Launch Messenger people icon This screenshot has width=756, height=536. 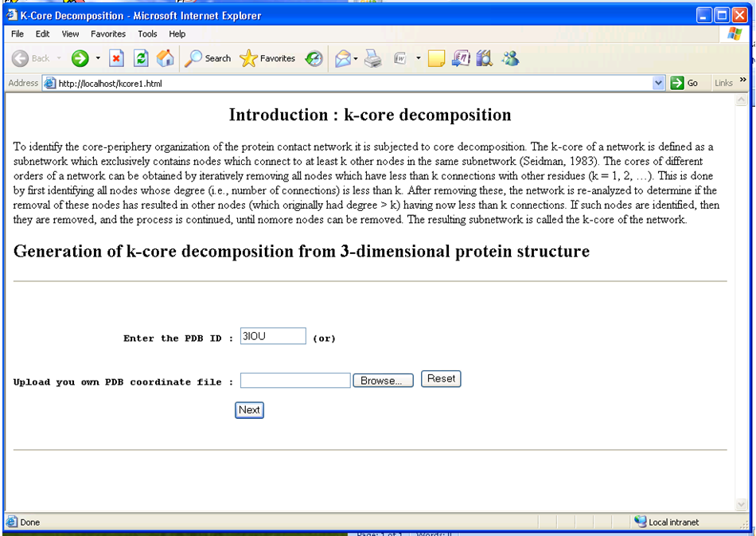pos(510,58)
